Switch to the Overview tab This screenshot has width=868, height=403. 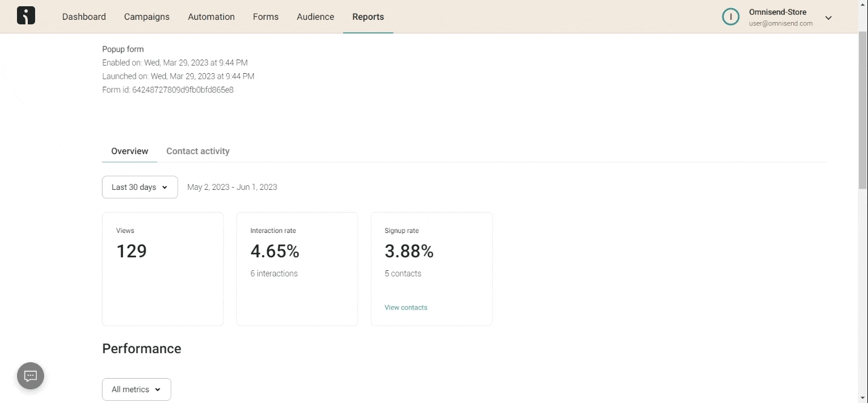point(130,151)
